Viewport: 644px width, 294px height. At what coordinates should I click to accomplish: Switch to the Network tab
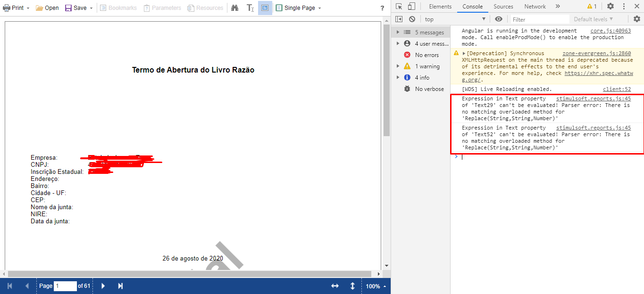[x=535, y=7]
